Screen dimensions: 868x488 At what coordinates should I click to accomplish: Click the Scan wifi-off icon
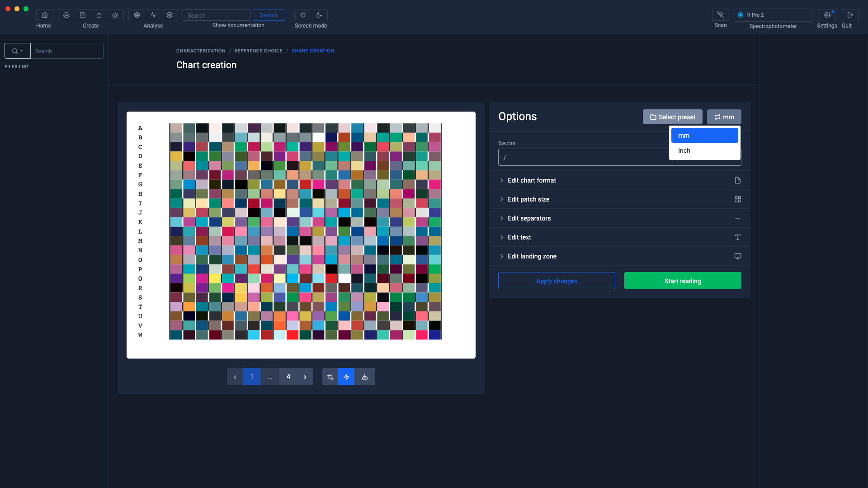pos(721,15)
